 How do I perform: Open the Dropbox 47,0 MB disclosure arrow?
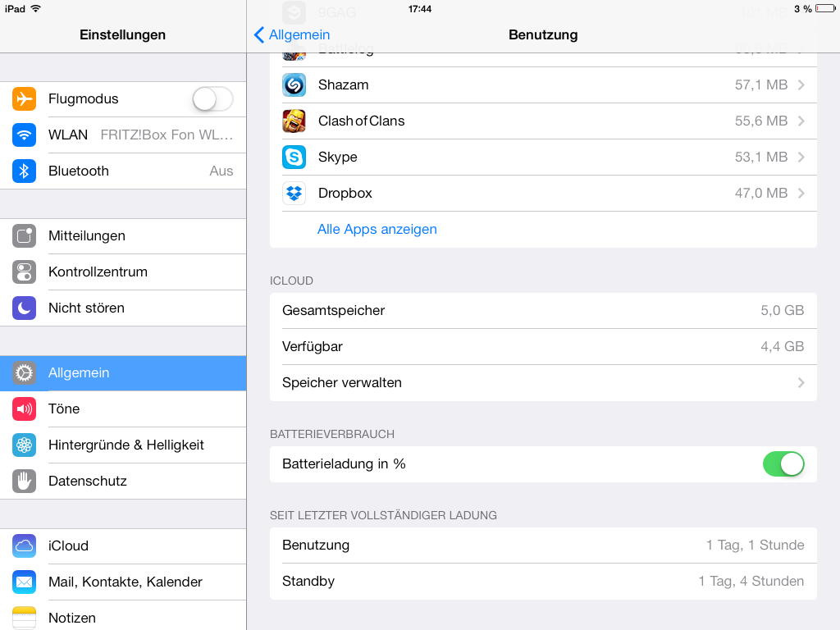pos(801,193)
